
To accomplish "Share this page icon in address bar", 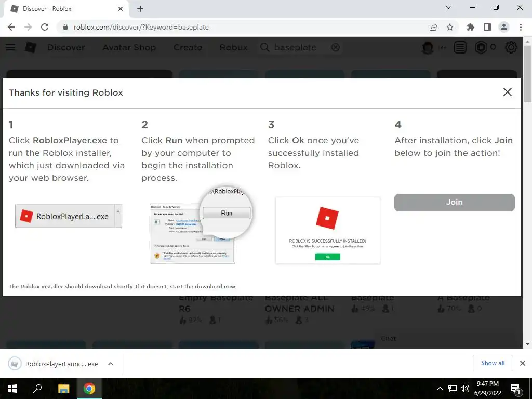I will (433, 27).
